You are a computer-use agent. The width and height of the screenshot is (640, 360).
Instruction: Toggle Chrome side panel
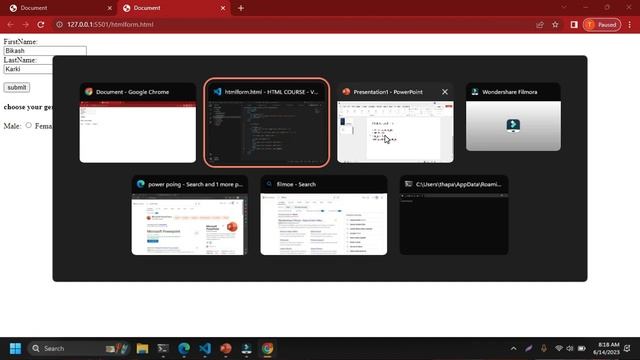click(x=574, y=24)
